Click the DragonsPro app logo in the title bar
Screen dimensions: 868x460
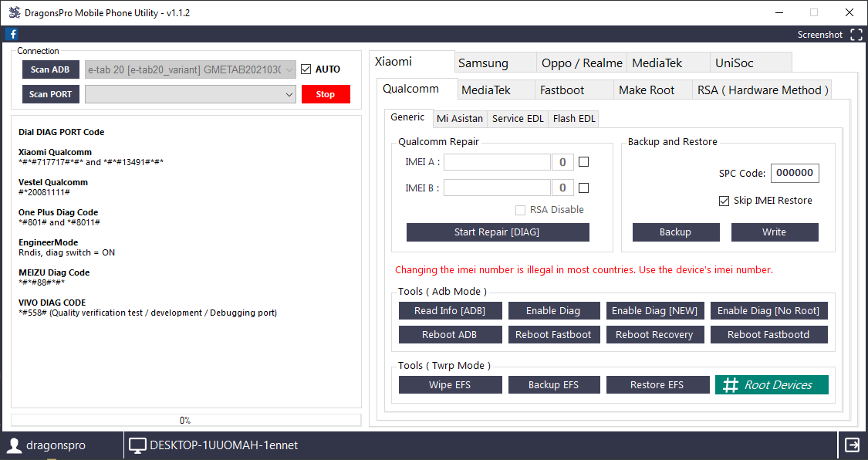point(15,12)
